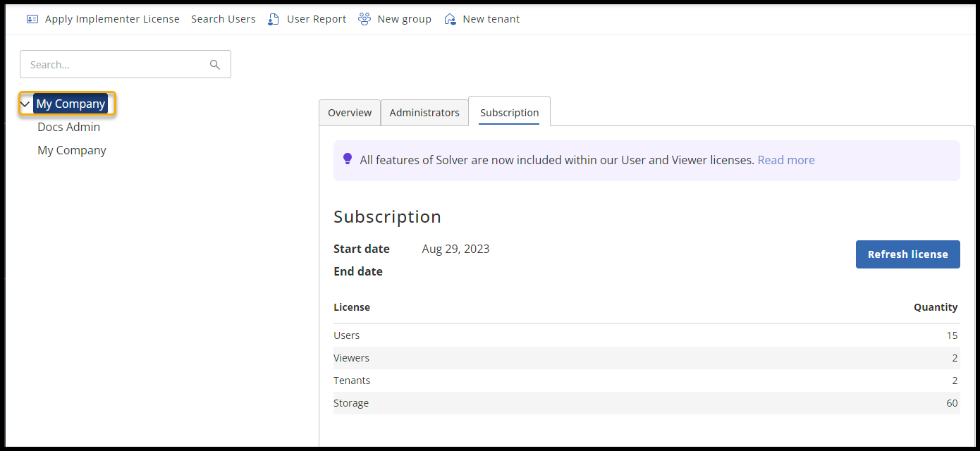
Task: Click the User Report document icon
Action: [274, 19]
